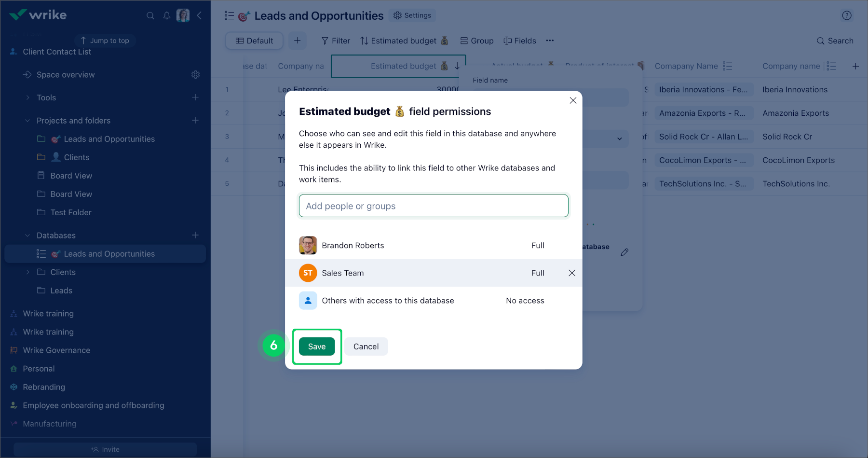Click the Solid Rock Cr company name cell
The width and height of the screenshot is (868, 458).
[x=787, y=137]
